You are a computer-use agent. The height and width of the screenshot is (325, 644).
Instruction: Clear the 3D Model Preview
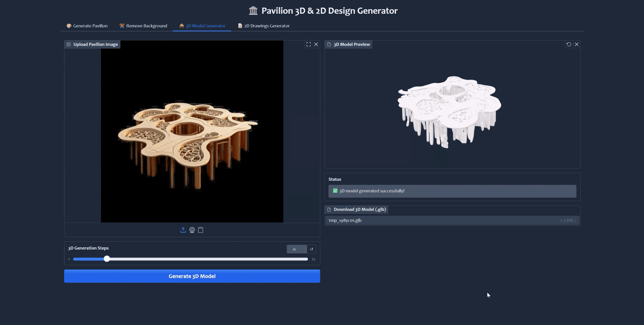coord(577,44)
